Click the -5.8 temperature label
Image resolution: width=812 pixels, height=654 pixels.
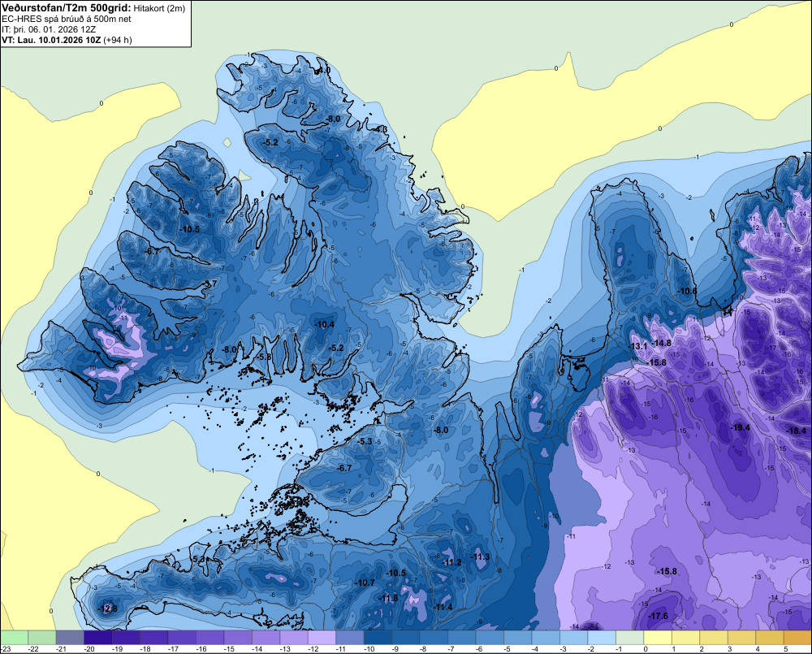[264, 357]
